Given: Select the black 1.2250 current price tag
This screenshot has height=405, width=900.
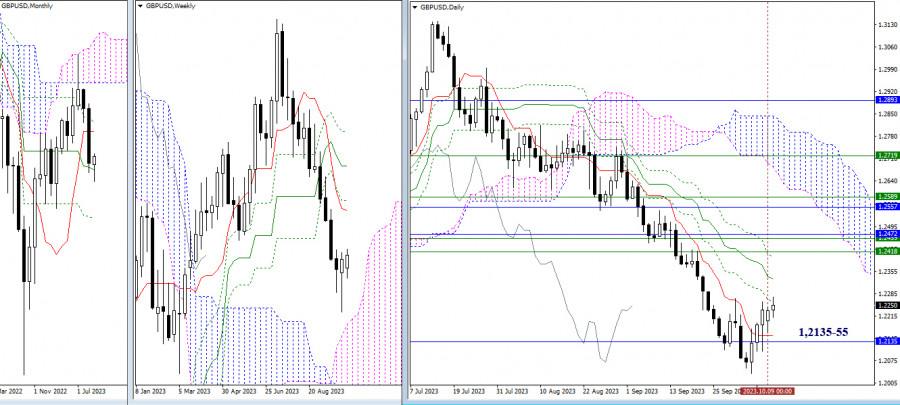Looking at the screenshot, I should point(887,306).
